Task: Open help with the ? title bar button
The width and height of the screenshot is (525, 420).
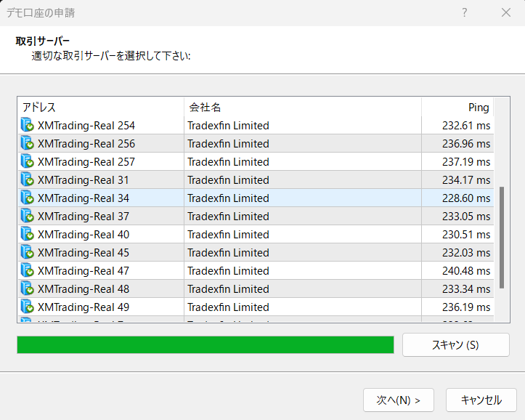Action: 465,13
